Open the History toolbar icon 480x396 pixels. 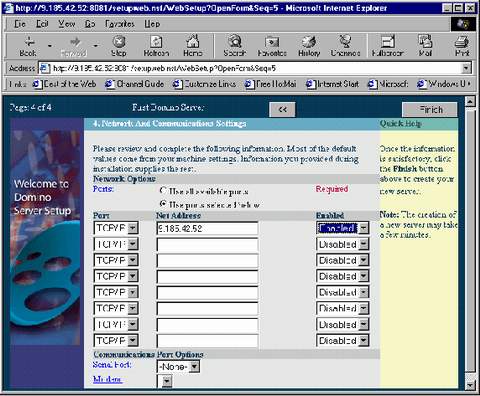309,42
